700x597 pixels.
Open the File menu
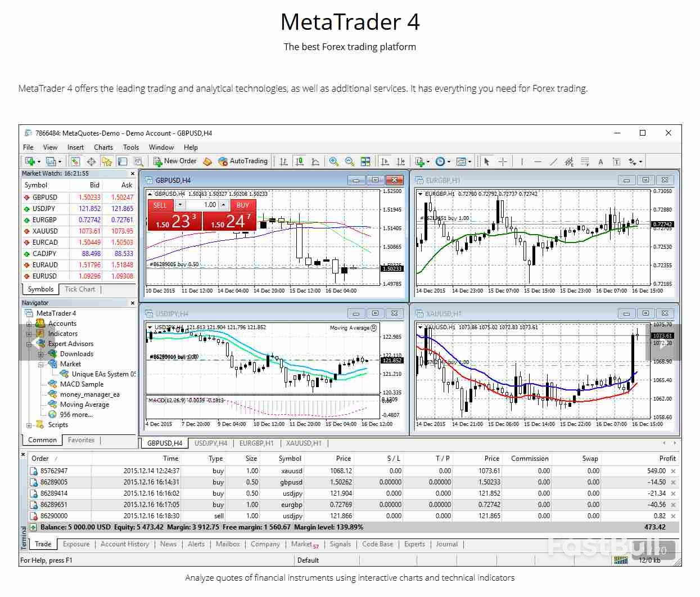click(x=28, y=147)
